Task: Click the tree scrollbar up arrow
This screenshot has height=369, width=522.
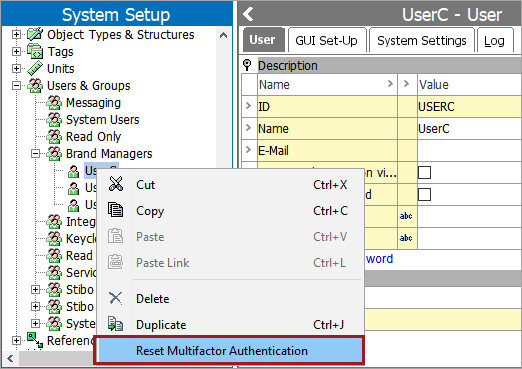Action: click(223, 35)
